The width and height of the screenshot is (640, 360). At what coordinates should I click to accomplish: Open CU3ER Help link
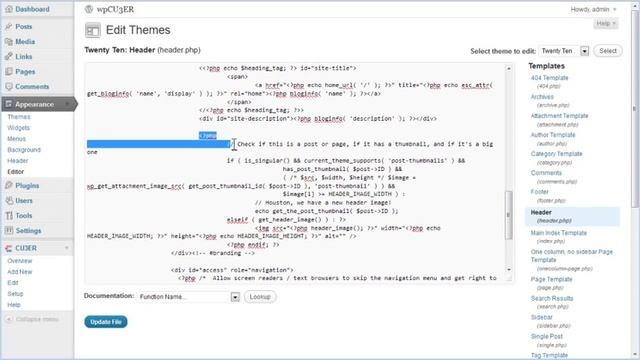14,305
